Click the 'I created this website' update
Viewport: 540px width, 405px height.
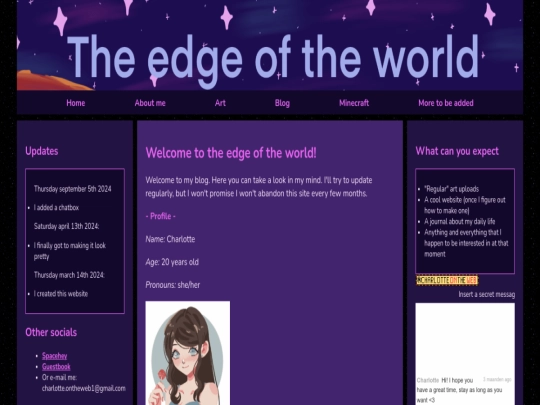coord(61,294)
